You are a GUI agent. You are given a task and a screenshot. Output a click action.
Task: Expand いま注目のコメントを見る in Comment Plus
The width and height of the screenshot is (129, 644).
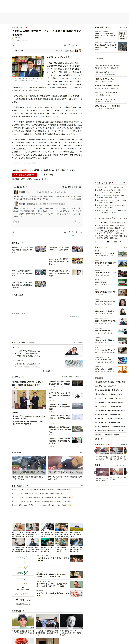[71, 187]
